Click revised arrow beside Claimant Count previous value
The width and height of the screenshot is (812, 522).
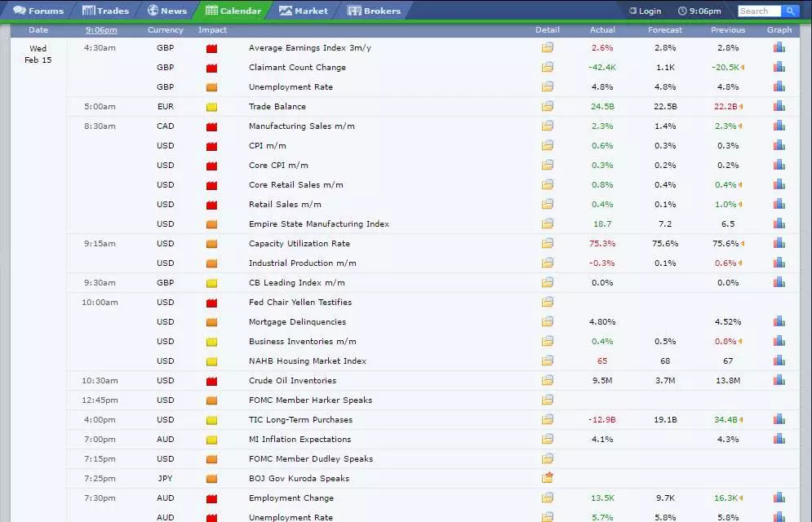742,67
